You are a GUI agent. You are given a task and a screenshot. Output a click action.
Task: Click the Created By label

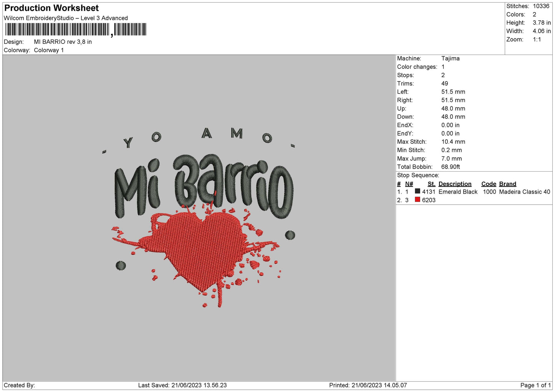pos(19,385)
